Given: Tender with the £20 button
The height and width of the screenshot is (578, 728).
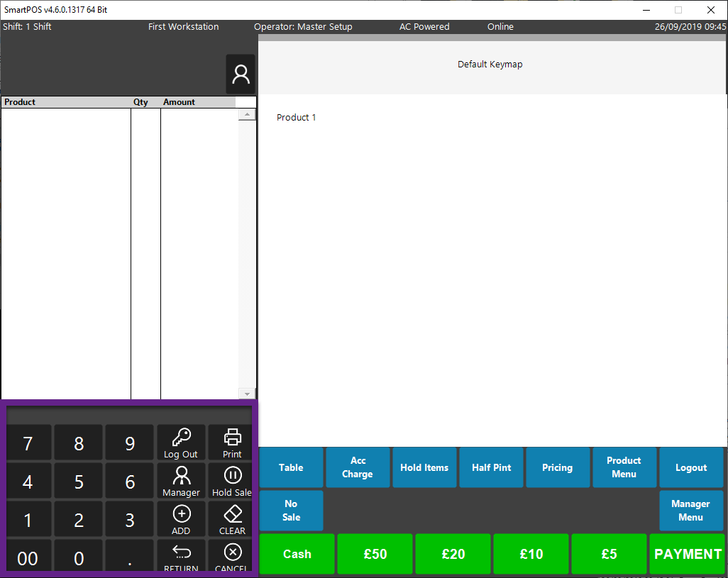Looking at the screenshot, I should pos(453,554).
